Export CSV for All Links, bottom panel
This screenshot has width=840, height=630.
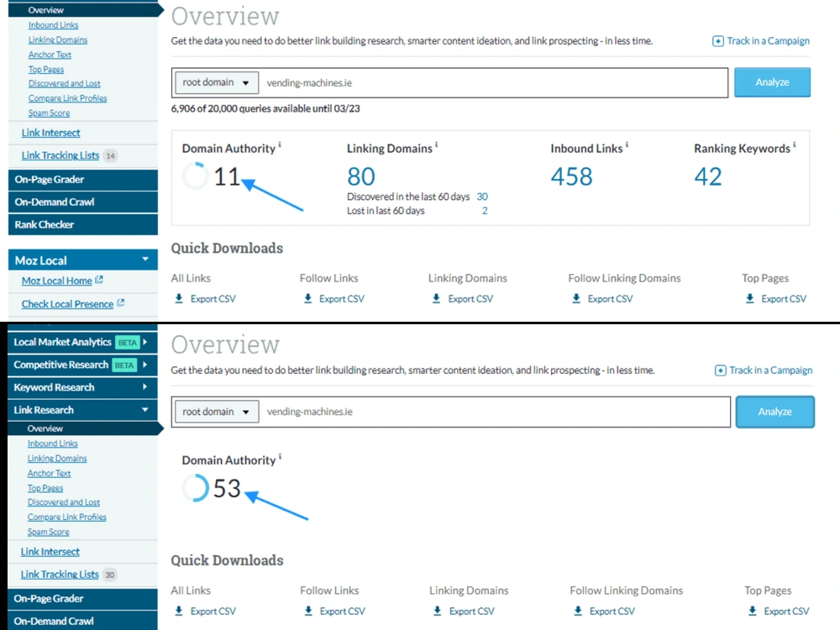point(213,612)
